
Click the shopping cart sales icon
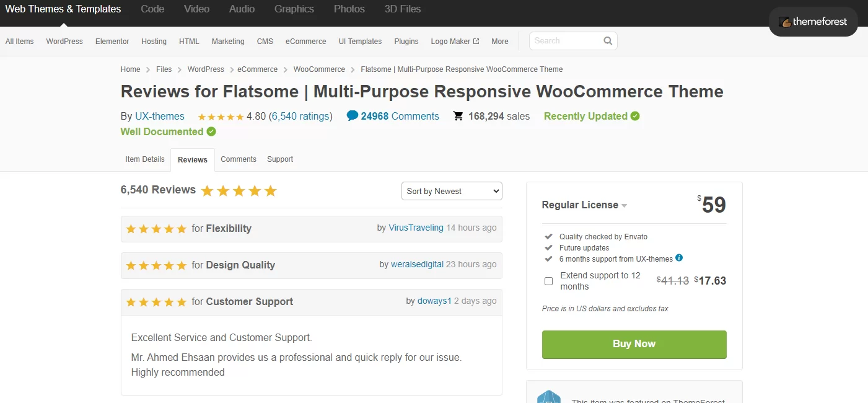tap(458, 116)
